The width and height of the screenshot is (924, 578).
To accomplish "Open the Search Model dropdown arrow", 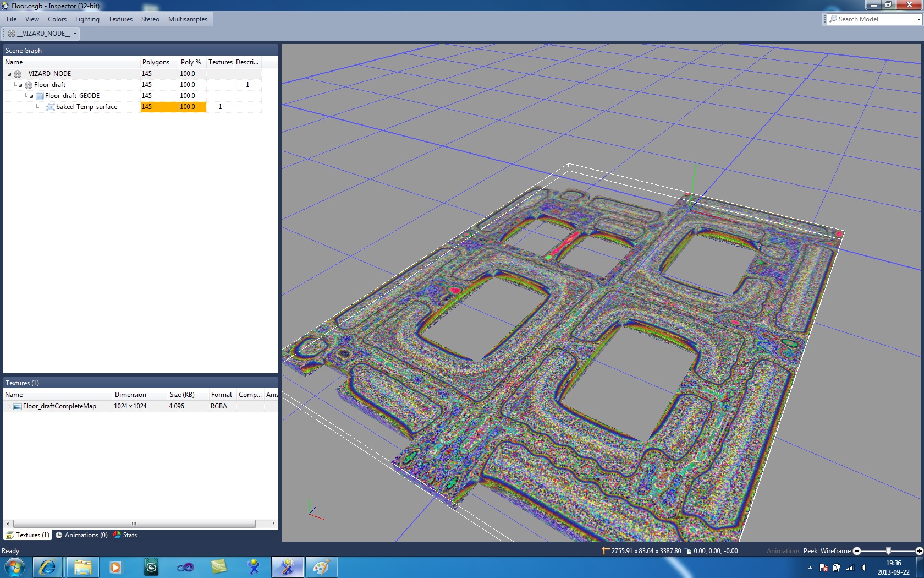I will click(x=918, y=19).
